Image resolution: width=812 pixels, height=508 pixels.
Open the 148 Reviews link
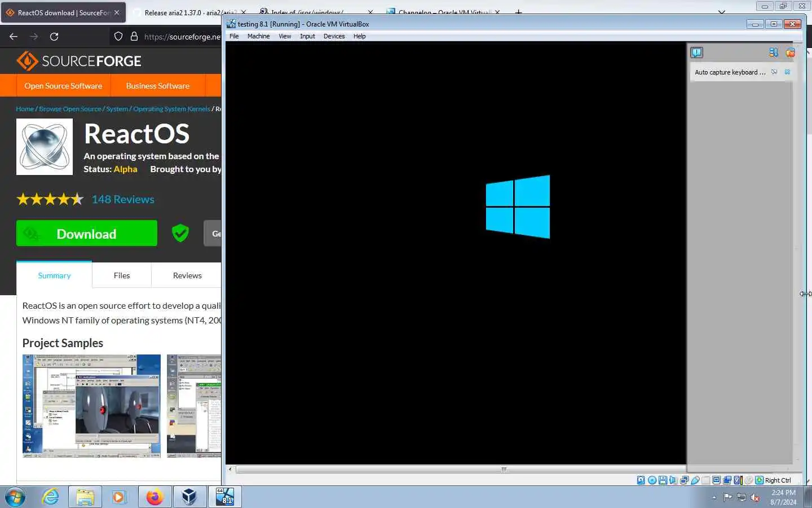(123, 199)
